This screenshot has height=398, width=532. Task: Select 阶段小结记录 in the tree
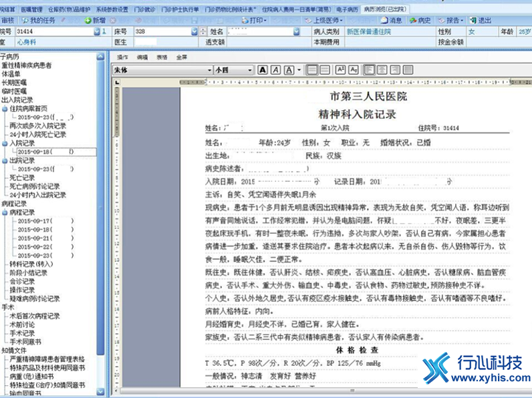click(29, 273)
